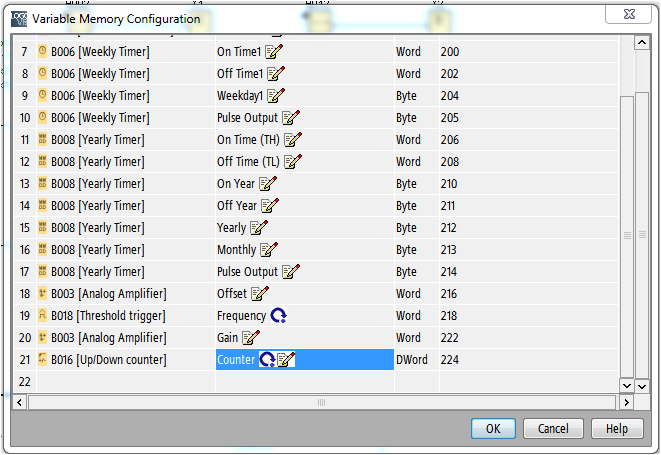This screenshot has width=661, height=455.
Task: Click the Weekly Timer block icon in row 7
Action: click(42, 51)
